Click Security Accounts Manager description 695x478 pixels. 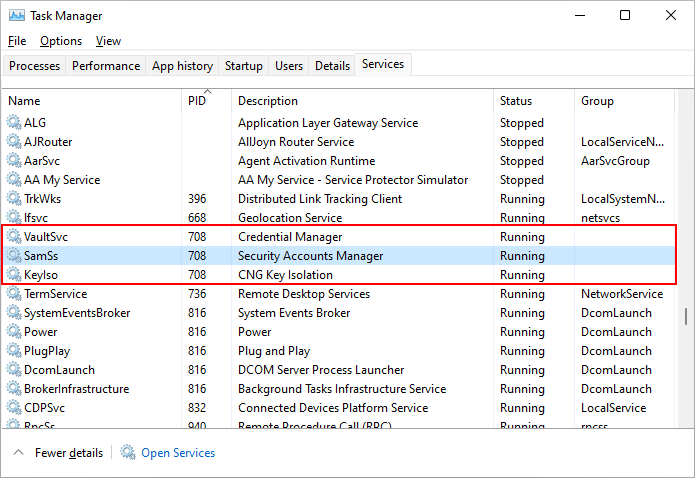point(310,256)
